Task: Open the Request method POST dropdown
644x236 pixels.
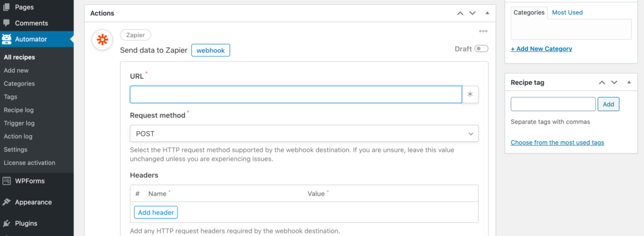Action: (x=304, y=134)
